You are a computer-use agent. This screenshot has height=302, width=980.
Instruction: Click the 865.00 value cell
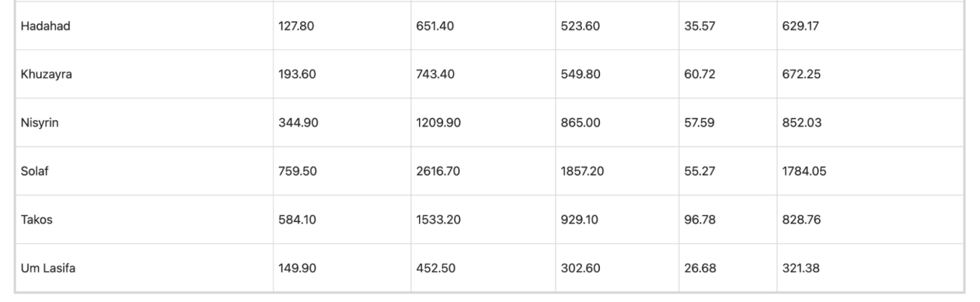[580, 122]
